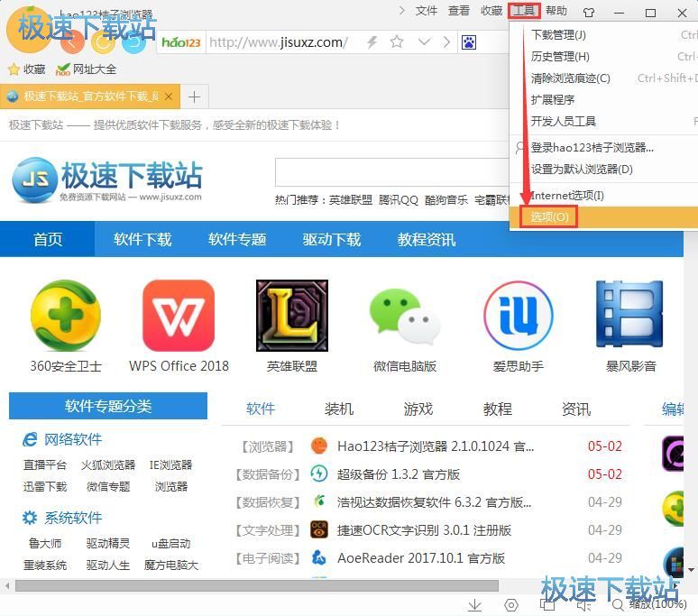Click 登录hao123桔子浏览器 menu entry
Viewport: 698px width, 616px height.
point(603,147)
